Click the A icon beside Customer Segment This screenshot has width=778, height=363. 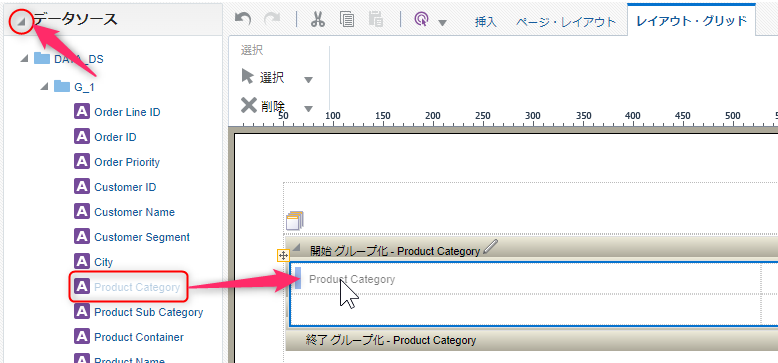[81, 237]
